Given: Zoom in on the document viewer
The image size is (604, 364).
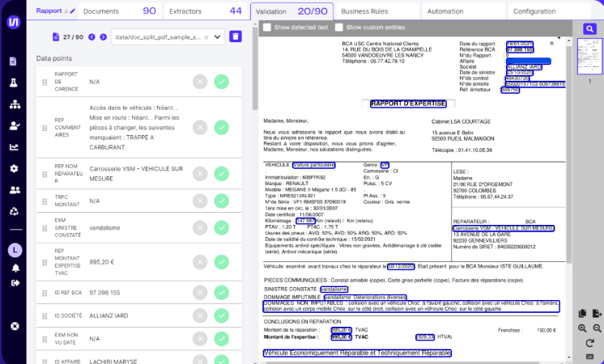Looking at the screenshot, I should [x=582, y=328].
